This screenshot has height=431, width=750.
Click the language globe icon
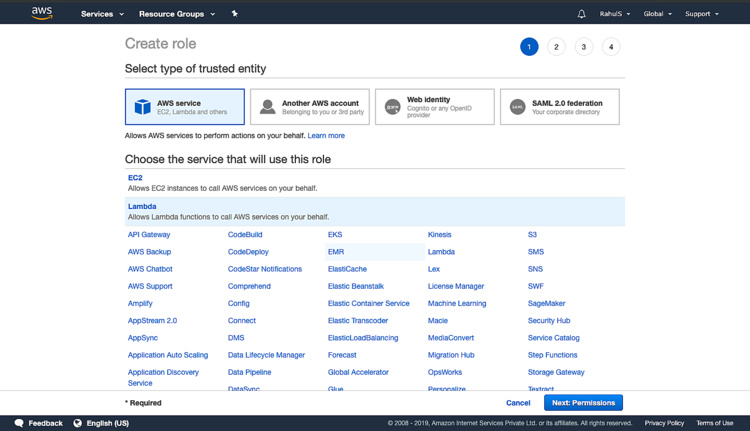[x=77, y=423]
